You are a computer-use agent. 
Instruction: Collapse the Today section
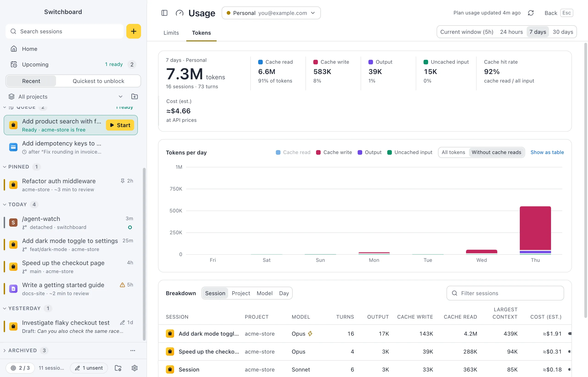point(4,204)
